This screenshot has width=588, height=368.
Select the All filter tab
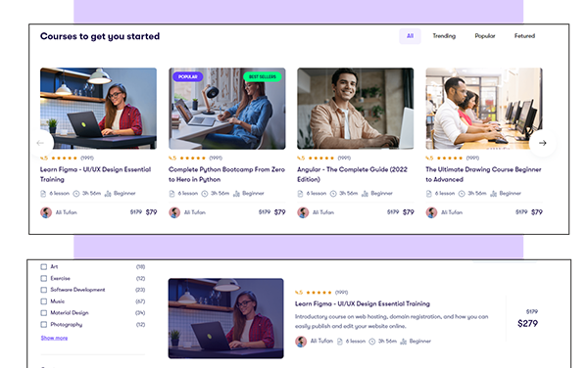410,36
